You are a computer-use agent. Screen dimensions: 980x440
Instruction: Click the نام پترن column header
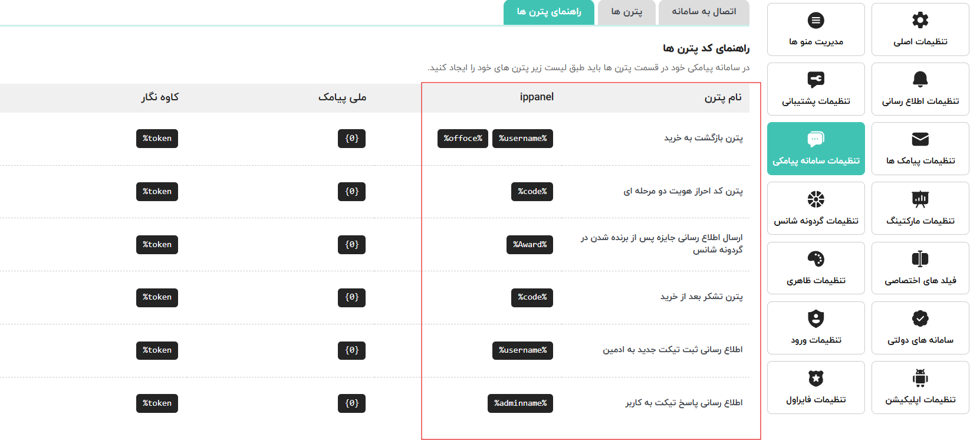click(x=723, y=97)
